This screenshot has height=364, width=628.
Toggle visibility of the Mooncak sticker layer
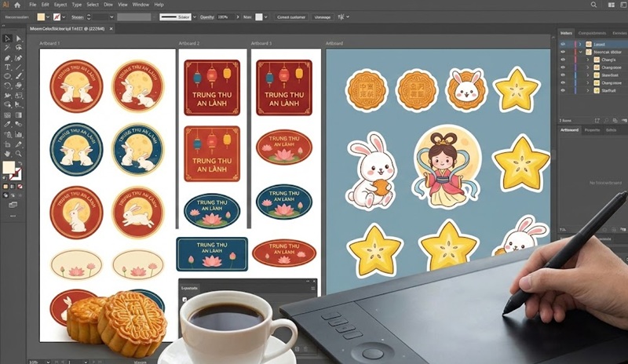tap(563, 53)
